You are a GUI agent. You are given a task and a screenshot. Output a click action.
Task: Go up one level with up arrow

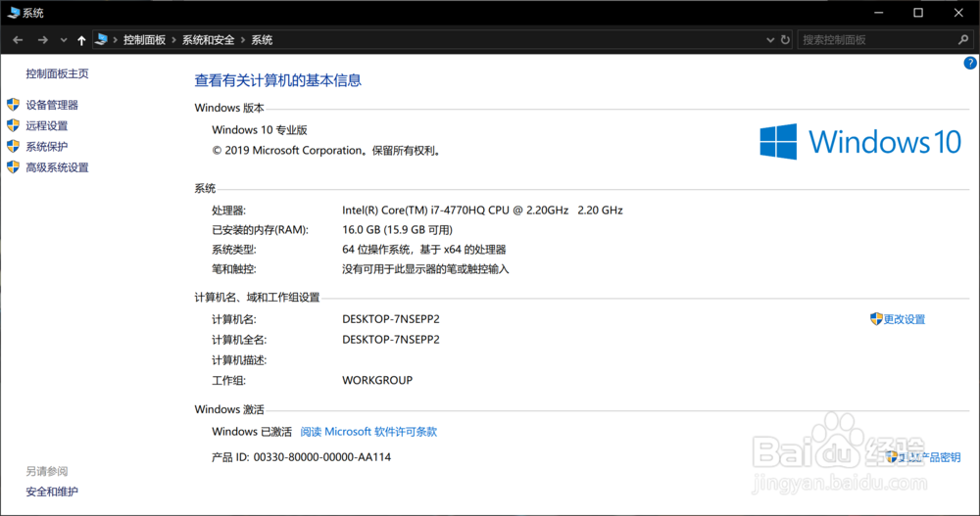[81, 40]
